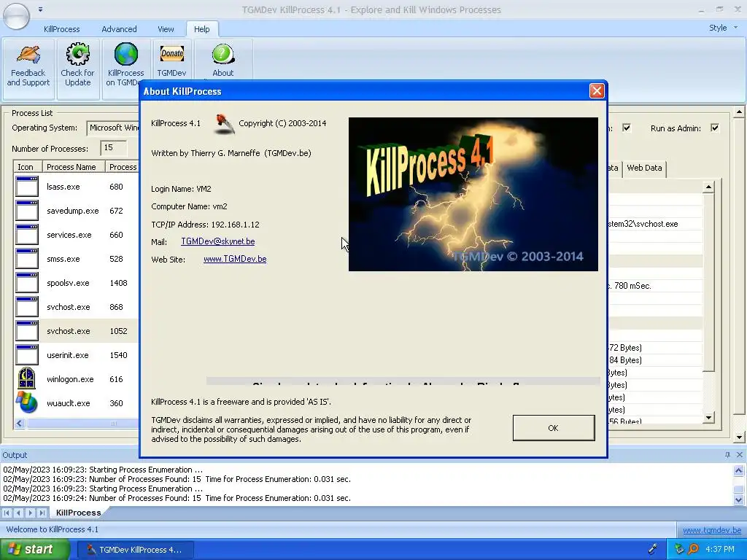Open KillProcess on TGMDev globe icon
This screenshot has height=560, width=747.
(125, 54)
